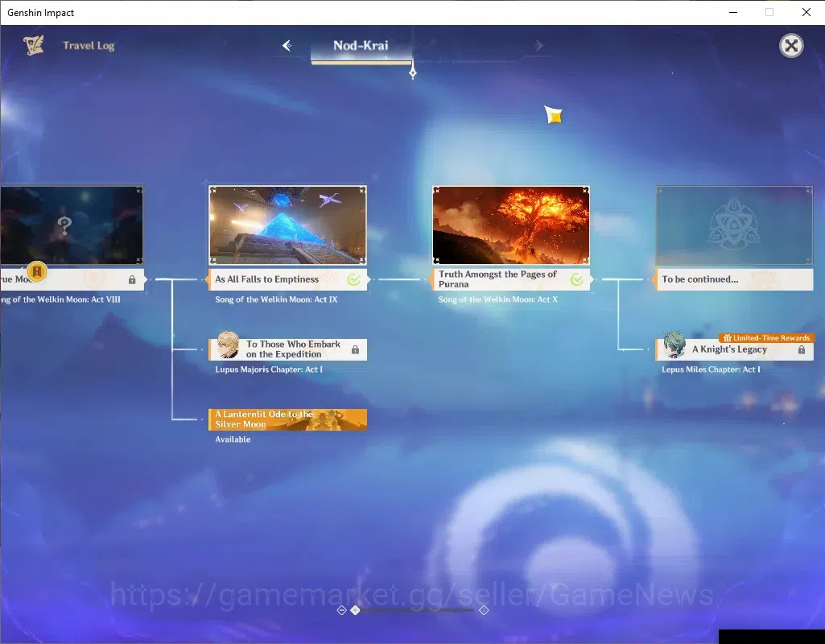This screenshot has width=825, height=644.
Task: Select the Nod-Krai region tab
Action: click(361, 46)
